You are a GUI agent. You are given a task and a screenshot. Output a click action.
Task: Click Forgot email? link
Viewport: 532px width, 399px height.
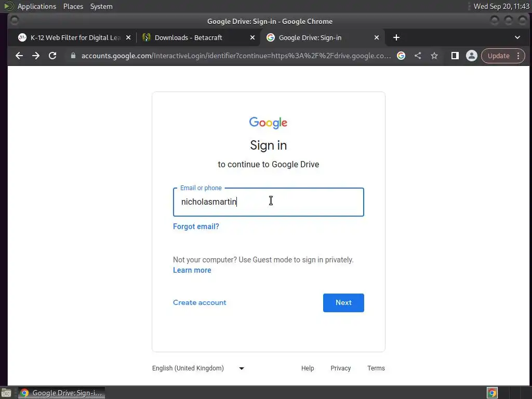(196, 227)
